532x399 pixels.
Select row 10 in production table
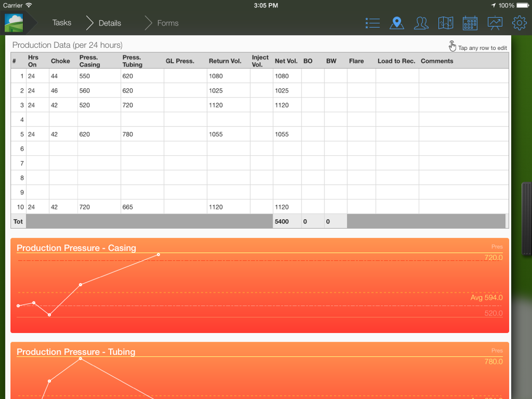(160, 207)
